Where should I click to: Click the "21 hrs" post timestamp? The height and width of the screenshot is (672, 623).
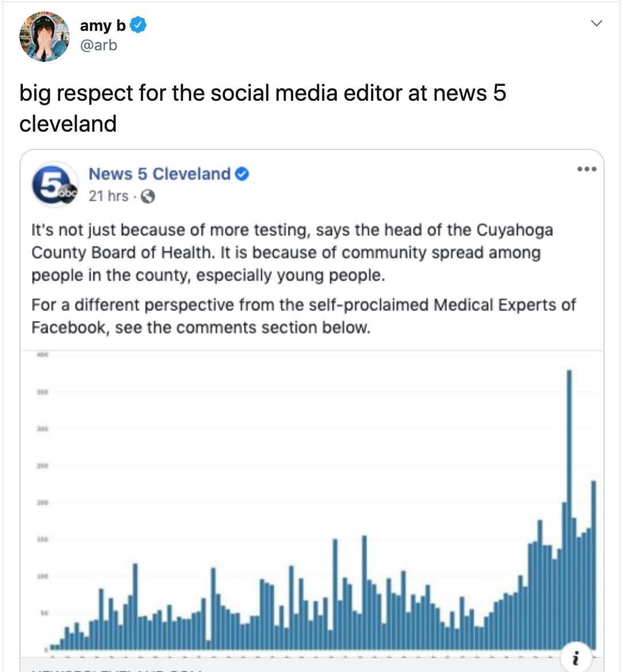click(x=108, y=196)
